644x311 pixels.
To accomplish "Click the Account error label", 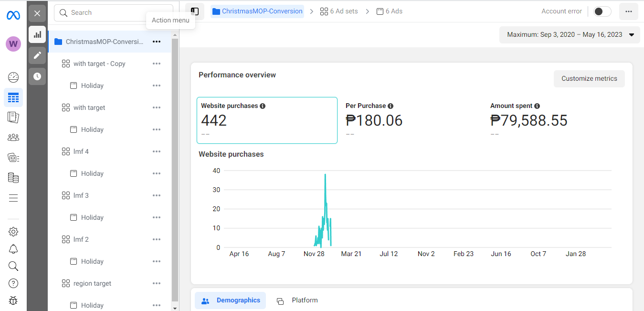I will [561, 11].
